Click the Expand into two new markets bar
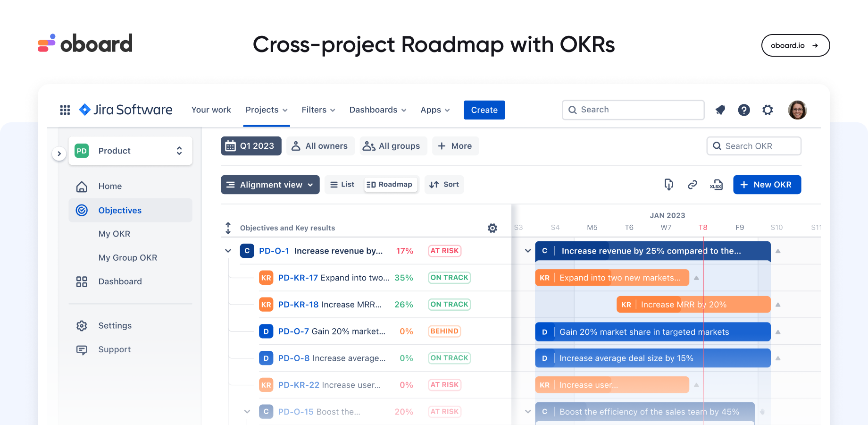Image resolution: width=868 pixels, height=425 pixels. pyautogui.click(x=612, y=278)
